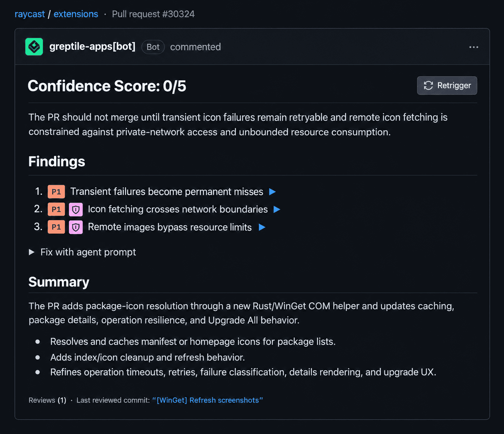Image resolution: width=504 pixels, height=434 pixels.
Task: Click the "Last reviewed commit:" label
Action: 113,400
